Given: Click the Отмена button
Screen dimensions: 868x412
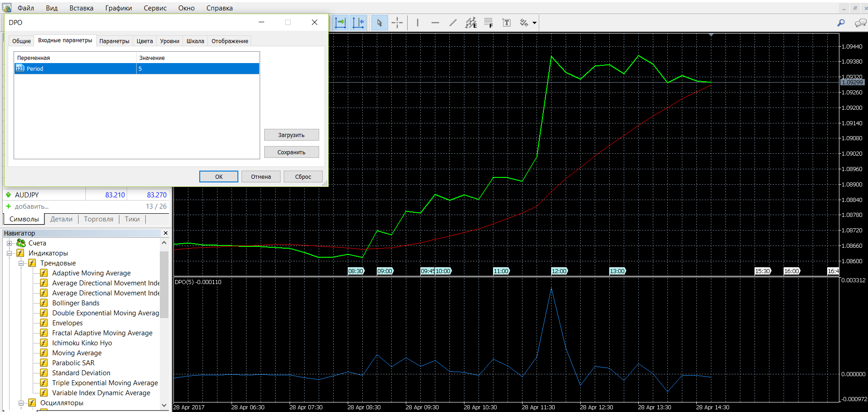Looking at the screenshot, I should pos(261,177).
